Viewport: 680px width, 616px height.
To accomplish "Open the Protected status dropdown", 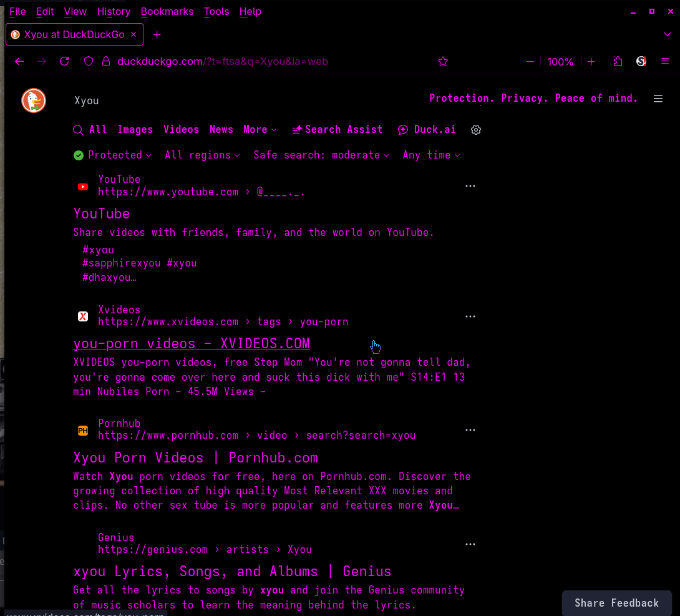I will (x=112, y=155).
